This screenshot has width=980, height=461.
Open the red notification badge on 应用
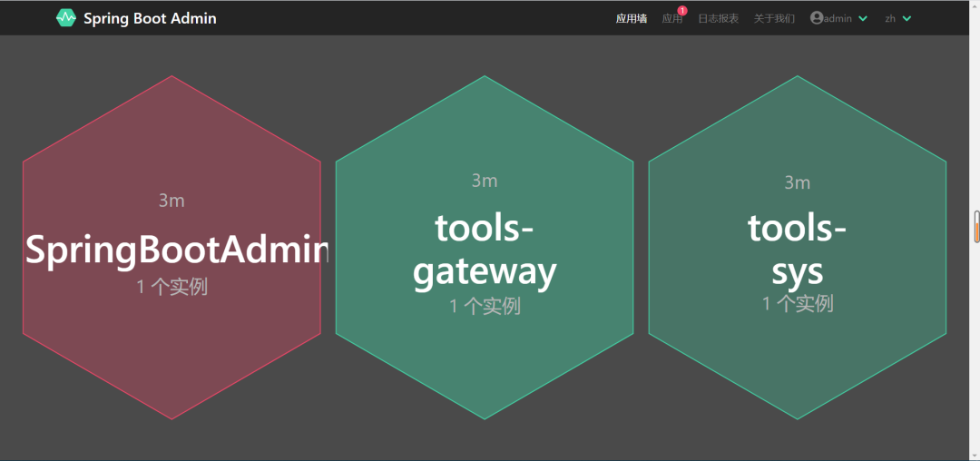(682, 11)
